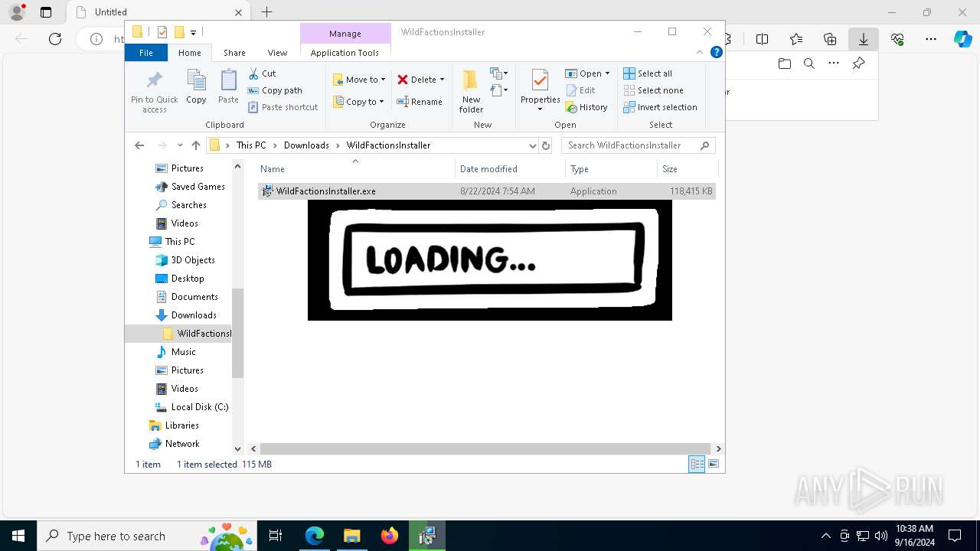Refresh the Explorer address bar
The height and width of the screenshot is (551, 980).
click(546, 145)
